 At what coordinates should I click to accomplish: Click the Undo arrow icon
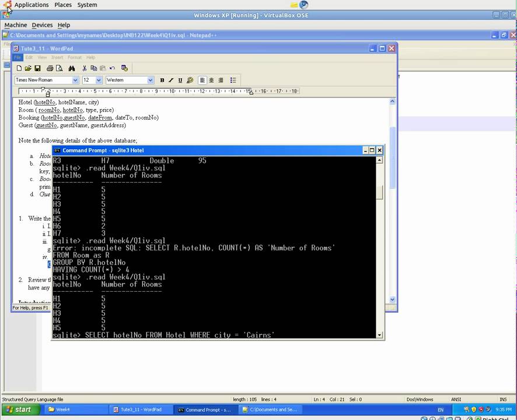pos(112,68)
